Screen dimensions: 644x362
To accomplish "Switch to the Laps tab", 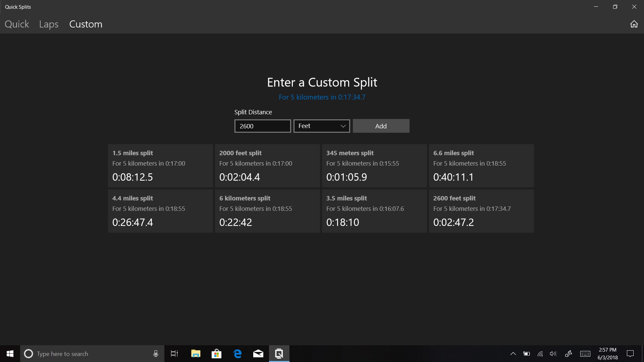I will coord(49,24).
